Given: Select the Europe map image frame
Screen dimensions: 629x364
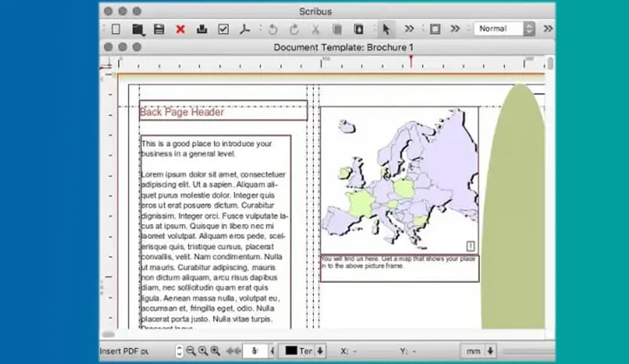Looking at the screenshot, I should 399,179.
